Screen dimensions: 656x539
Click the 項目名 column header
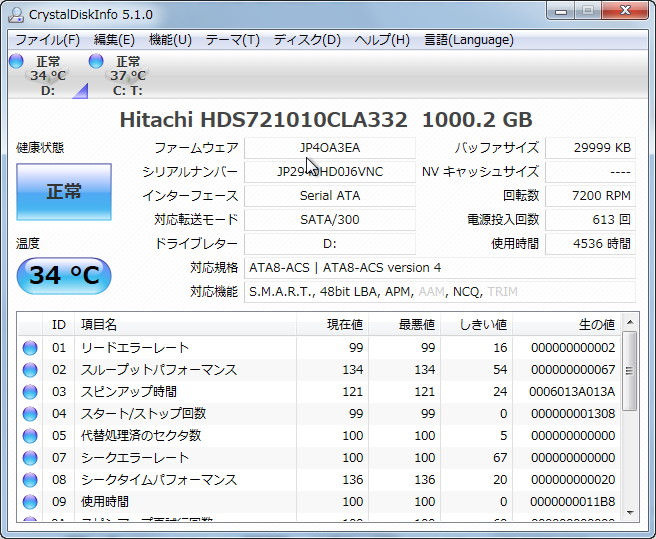click(185, 324)
